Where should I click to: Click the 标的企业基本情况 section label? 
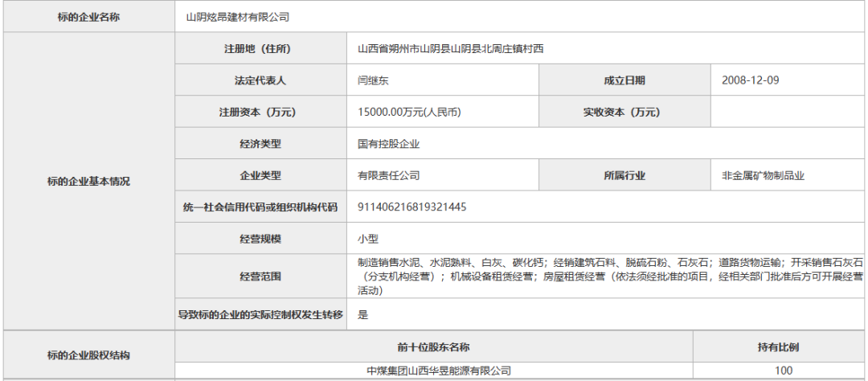[x=88, y=181]
